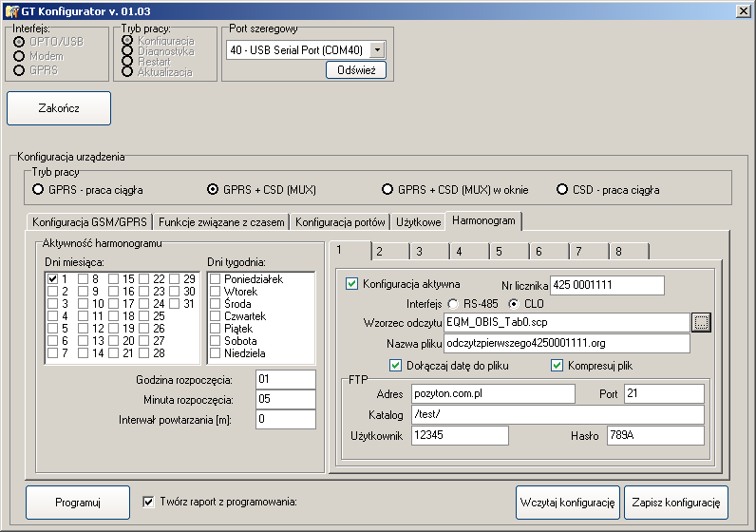
Task: Check the Czwartek weekday checkbox
Action: point(215,316)
